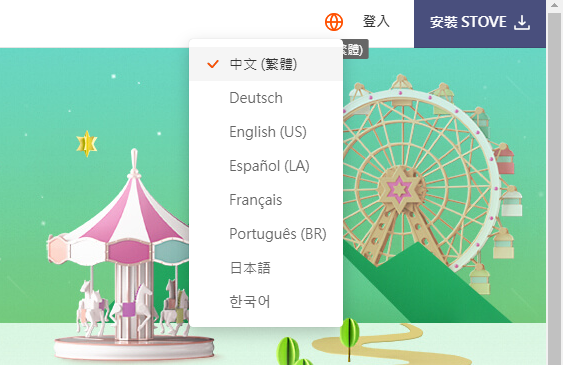The image size is (563, 365).
Task: Click the 安裝 STOVE install button
Action: point(480,23)
